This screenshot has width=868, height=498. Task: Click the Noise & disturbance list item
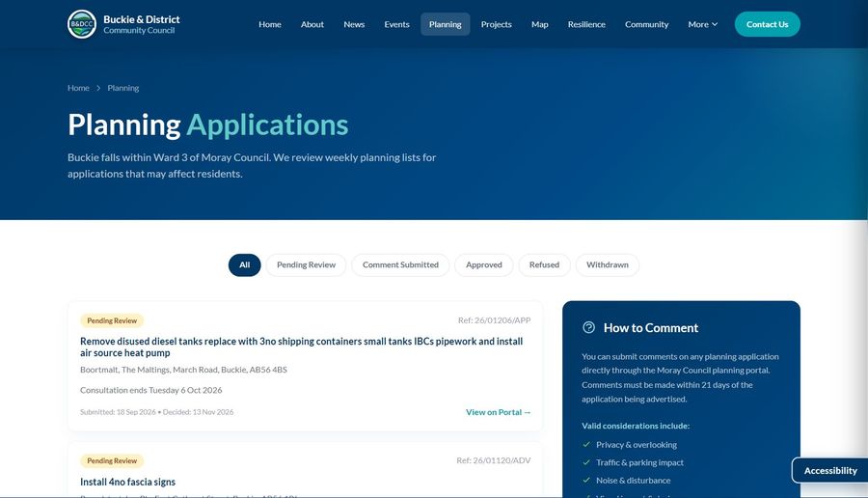click(x=634, y=481)
